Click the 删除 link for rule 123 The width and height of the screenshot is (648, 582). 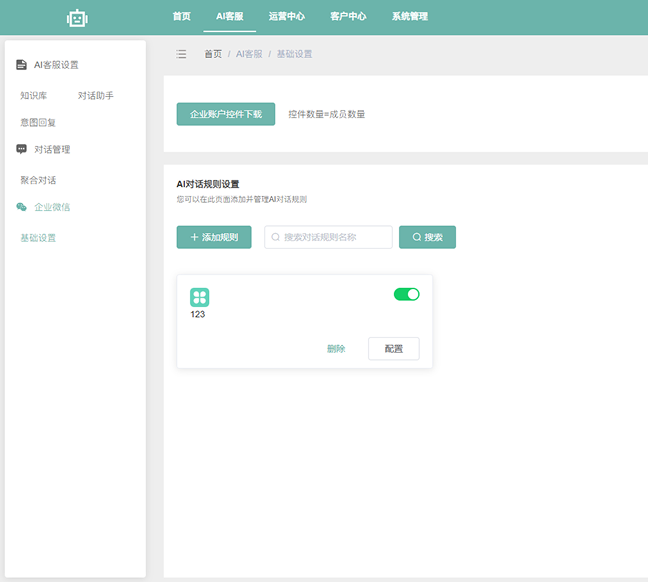(x=336, y=349)
